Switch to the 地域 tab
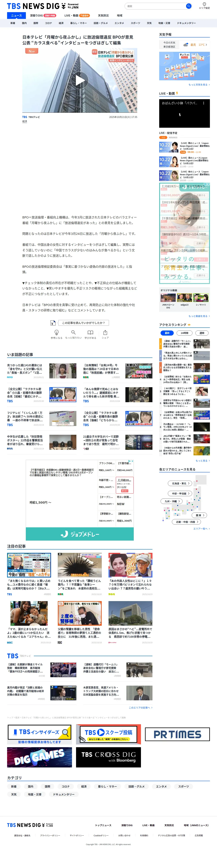 119,16
